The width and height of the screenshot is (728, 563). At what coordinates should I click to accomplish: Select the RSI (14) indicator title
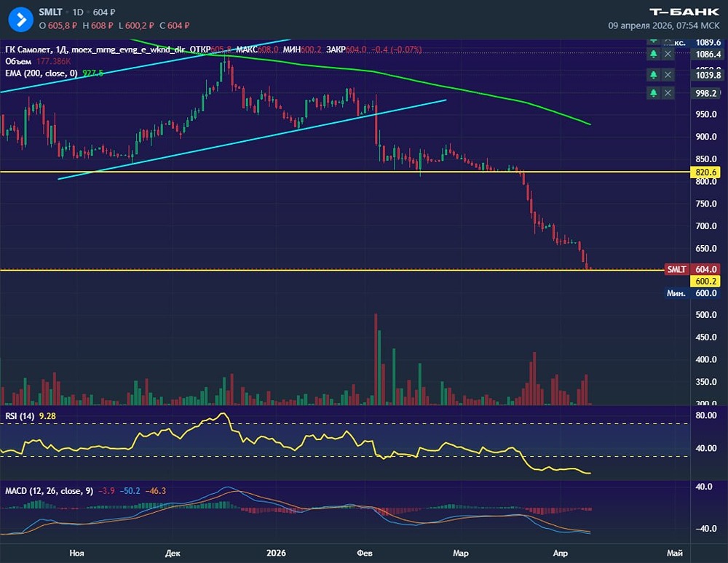[20, 416]
